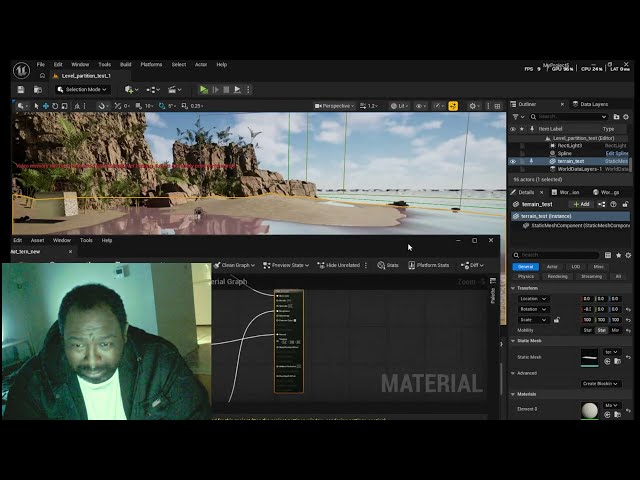Click the Static Mesh preview thumbnail
The image size is (640, 480).
(589, 358)
